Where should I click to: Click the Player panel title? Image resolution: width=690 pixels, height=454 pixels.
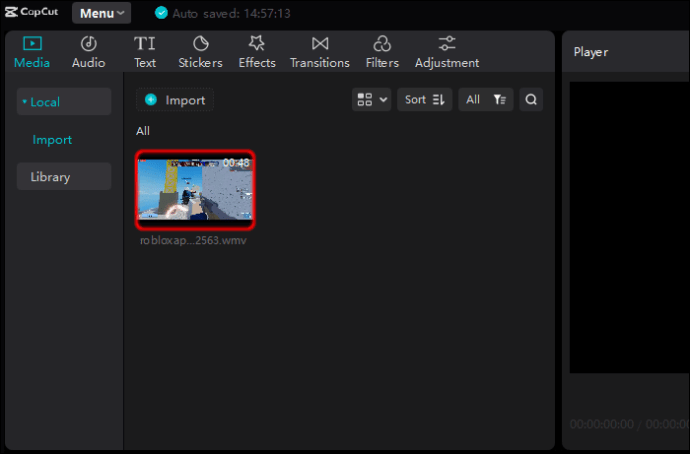591,52
